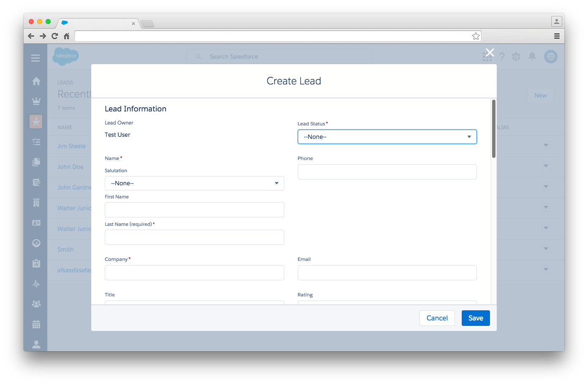Expand the Salutation dropdown
The height and width of the screenshot is (385, 588).
pos(194,183)
